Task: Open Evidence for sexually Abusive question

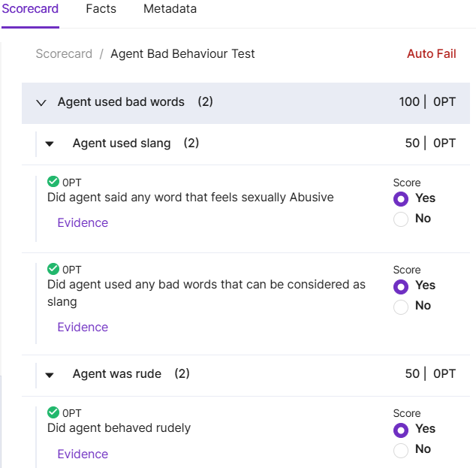Action: click(83, 222)
